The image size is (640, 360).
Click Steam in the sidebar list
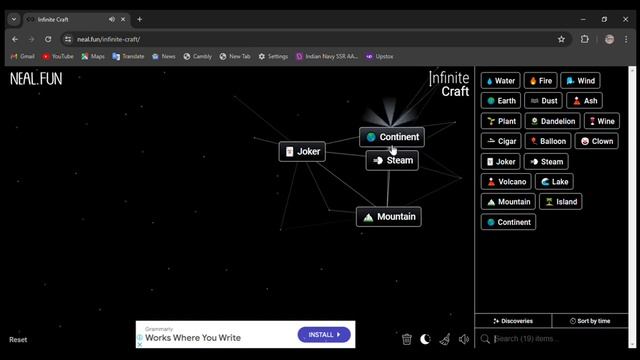(x=546, y=162)
